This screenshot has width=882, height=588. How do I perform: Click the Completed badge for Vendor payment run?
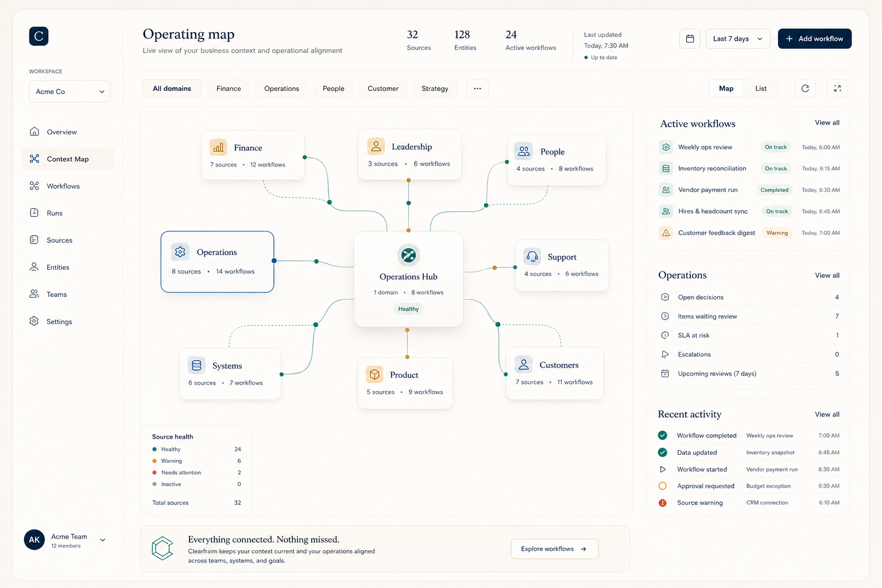pyautogui.click(x=775, y=189)
